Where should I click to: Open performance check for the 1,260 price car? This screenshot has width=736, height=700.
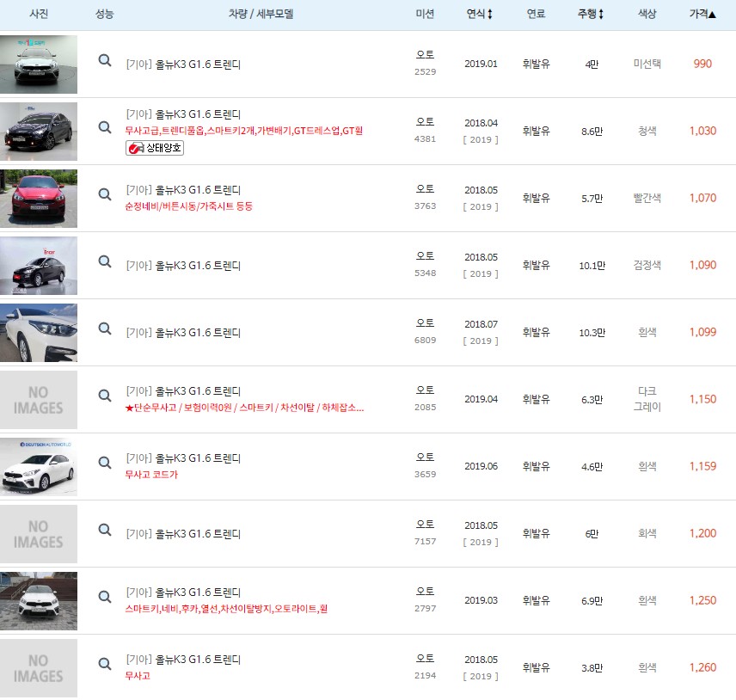point(105,665)
